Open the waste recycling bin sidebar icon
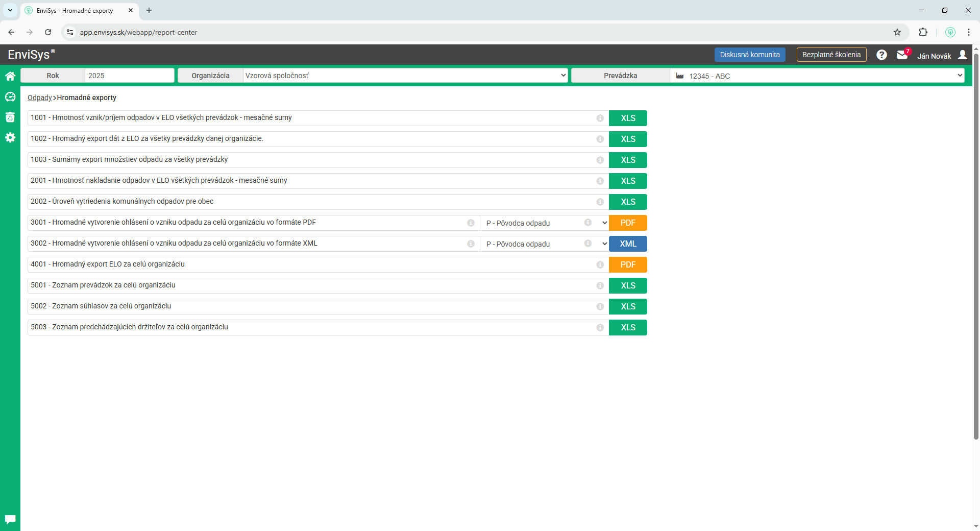980x531 pixels. [x=10, y=117]
